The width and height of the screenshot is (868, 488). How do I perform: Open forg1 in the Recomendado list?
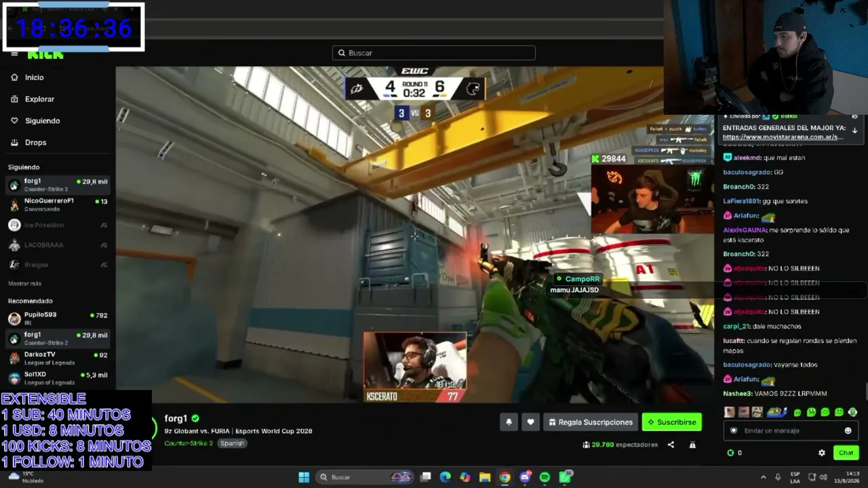(x=58, y=338)
